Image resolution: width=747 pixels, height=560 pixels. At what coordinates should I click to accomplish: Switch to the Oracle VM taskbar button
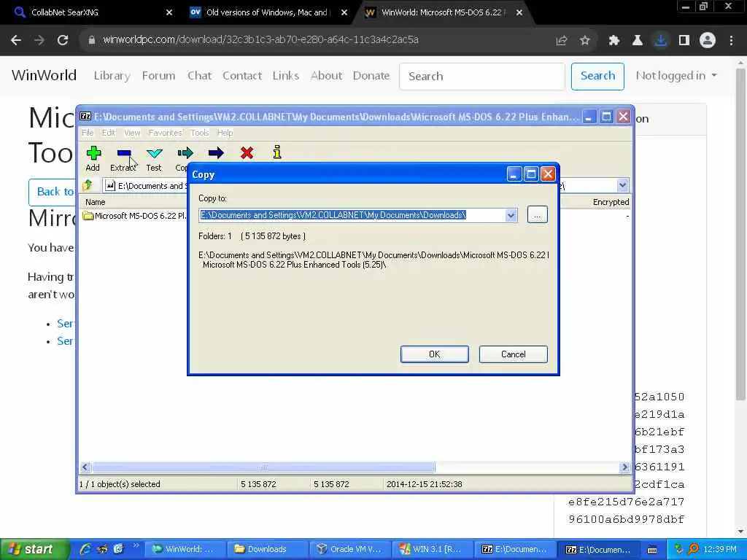(349, 549)
